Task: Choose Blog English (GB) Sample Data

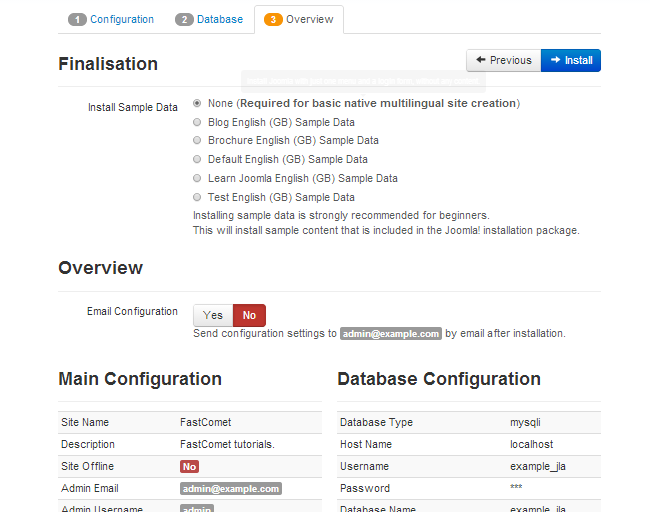Action: tap(197, 122)
